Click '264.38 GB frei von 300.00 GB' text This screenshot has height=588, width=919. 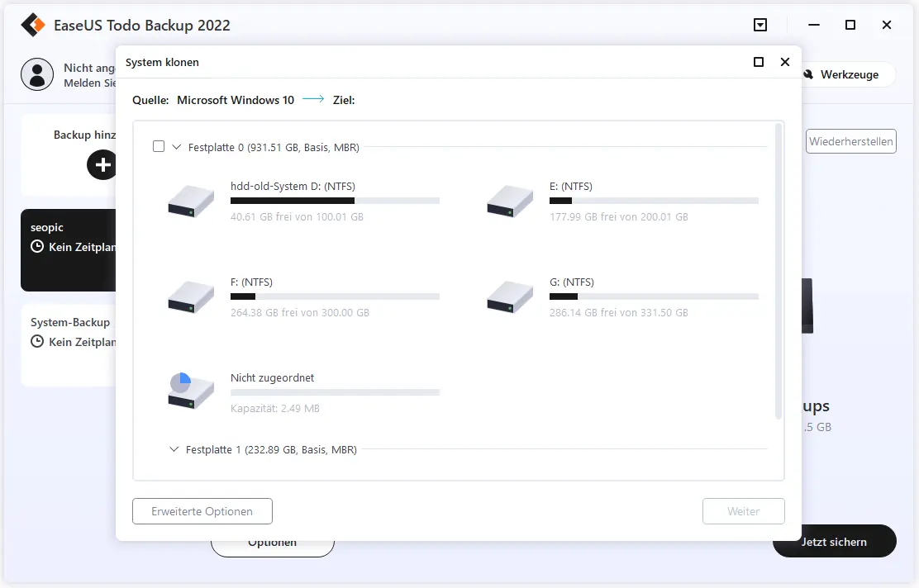(x=300, y=313)
